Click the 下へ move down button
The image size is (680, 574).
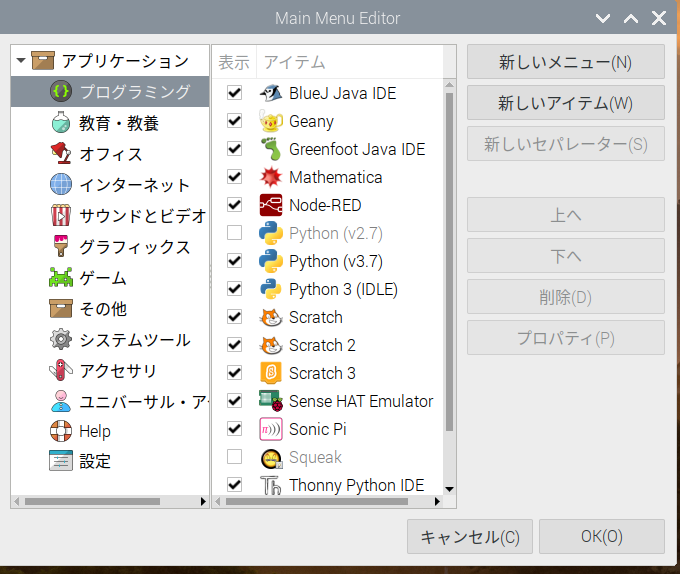point(566,256)
